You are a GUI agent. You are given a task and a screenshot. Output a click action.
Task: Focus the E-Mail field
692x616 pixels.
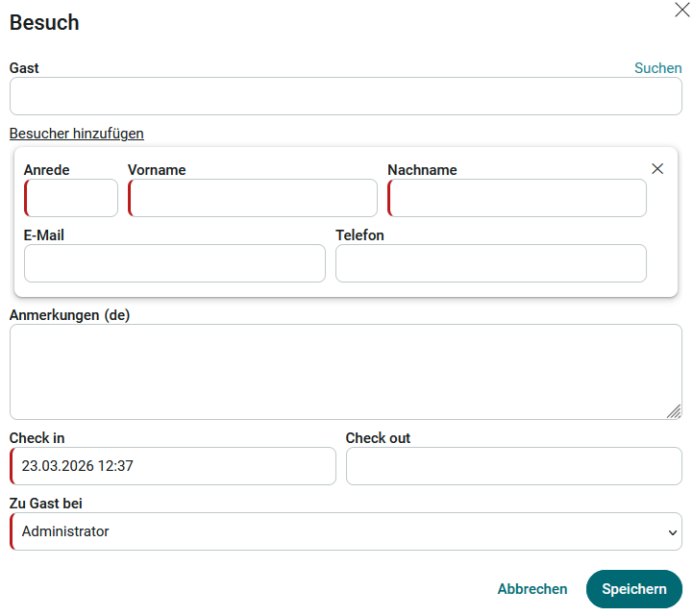point(175,263)
